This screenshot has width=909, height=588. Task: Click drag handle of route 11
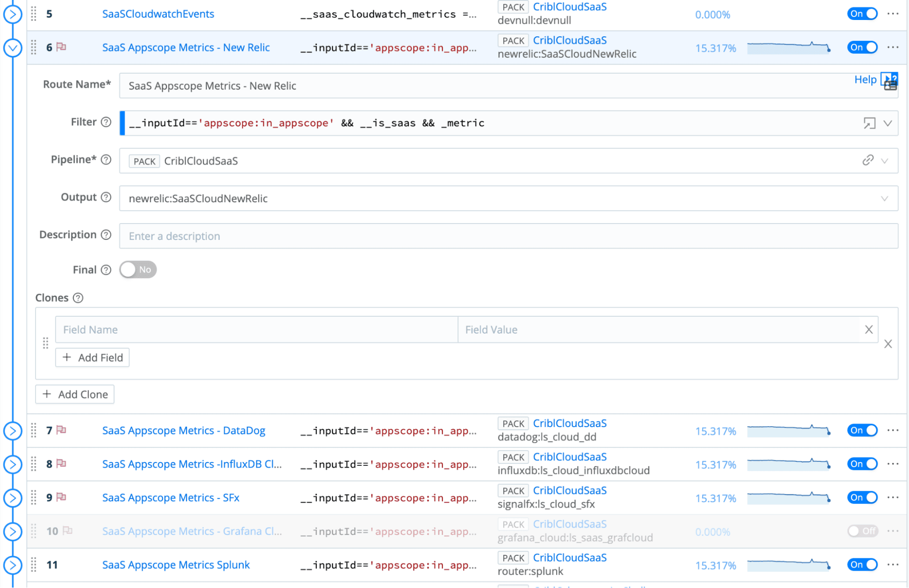point(34,565)
